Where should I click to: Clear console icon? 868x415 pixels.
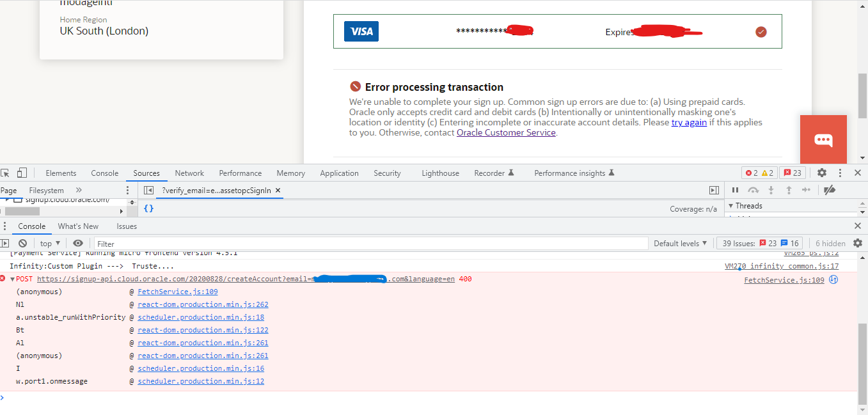tap(22, 243)
